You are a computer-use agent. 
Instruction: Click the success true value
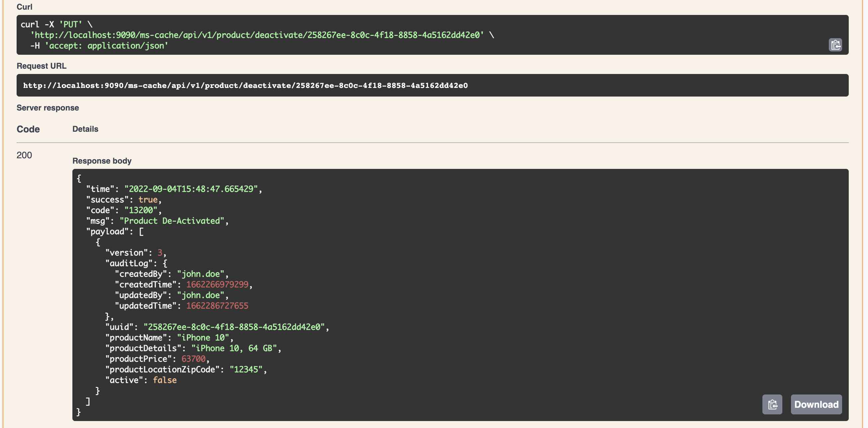147,200
